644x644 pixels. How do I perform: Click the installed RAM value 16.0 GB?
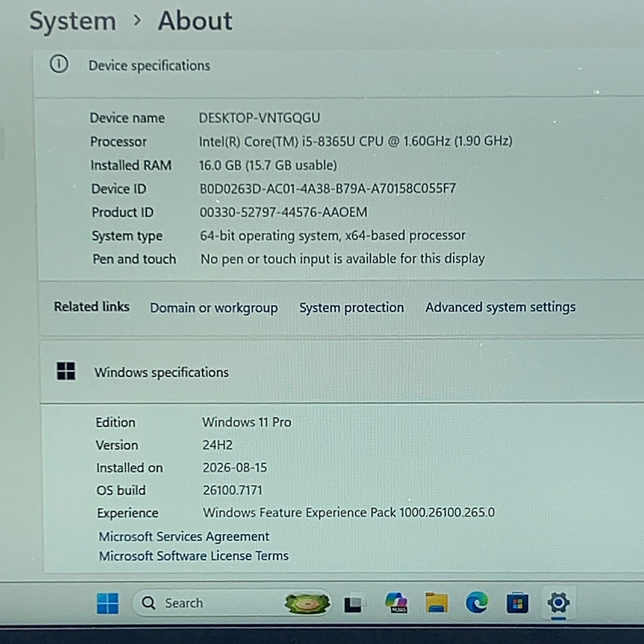point(268,165)
